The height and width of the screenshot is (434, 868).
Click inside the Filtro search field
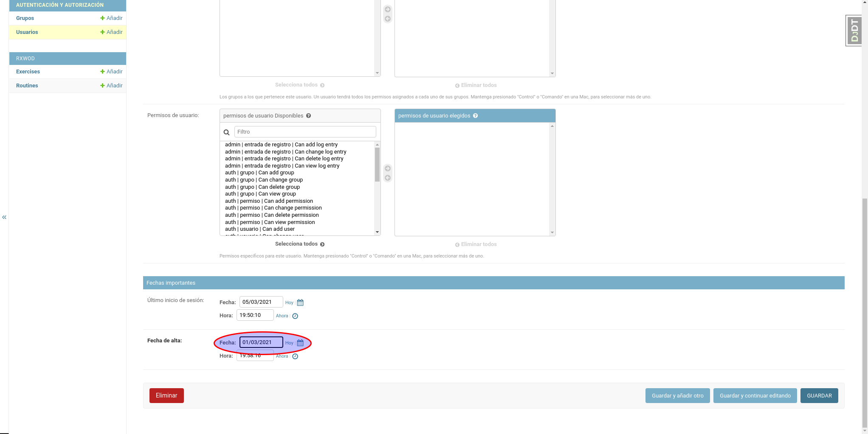[305, 132]
